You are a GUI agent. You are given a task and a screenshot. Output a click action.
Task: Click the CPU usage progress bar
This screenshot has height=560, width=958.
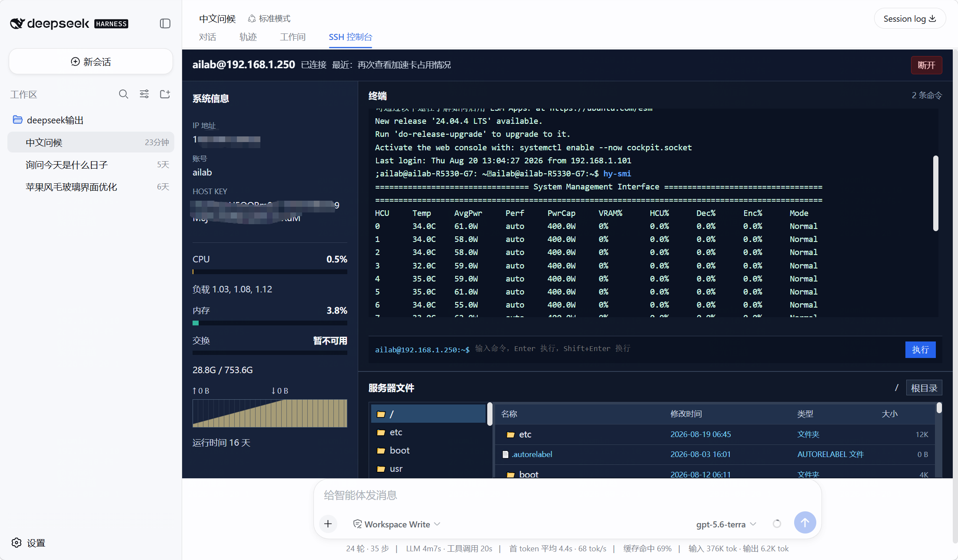(269, 272)
